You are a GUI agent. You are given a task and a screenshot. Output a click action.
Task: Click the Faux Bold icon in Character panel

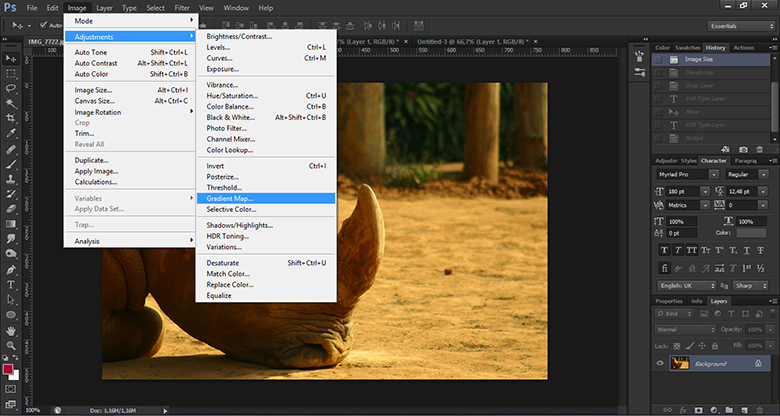point(663,249)
